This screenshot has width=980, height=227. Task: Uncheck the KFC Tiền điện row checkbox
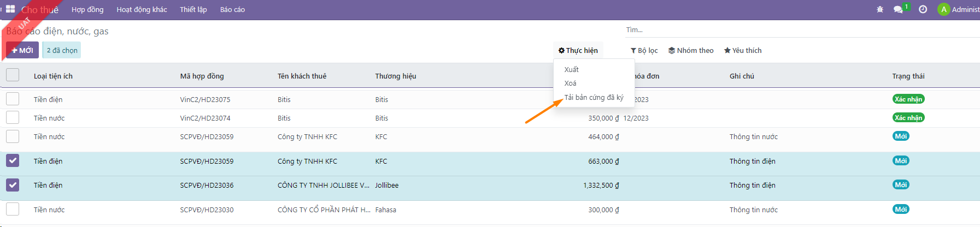[x=13, y=160]
